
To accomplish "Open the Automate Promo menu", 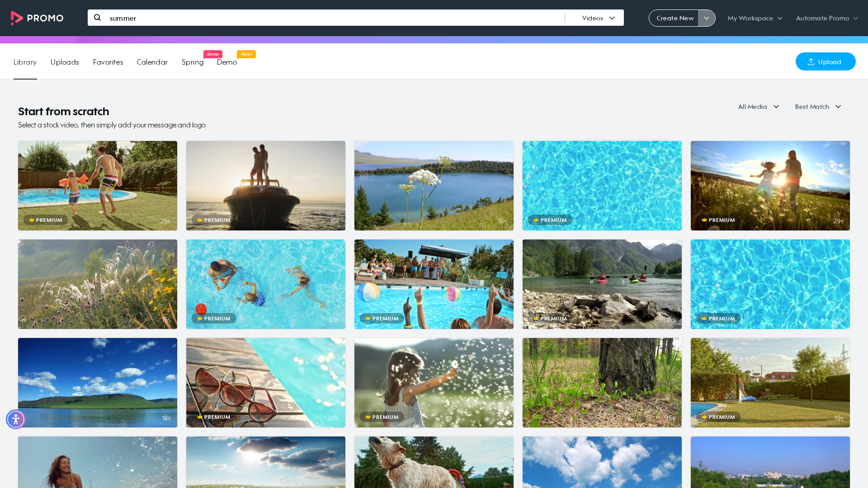I will [x=827, y=18].
